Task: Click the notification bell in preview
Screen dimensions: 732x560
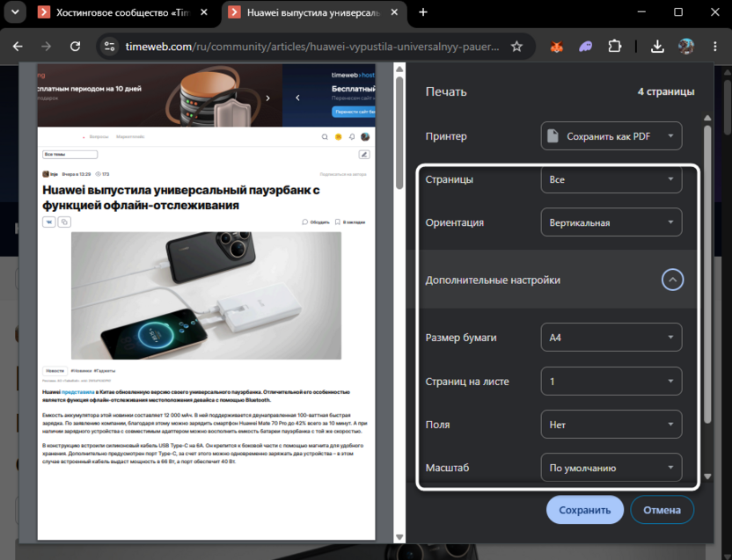Action: [x=352, y=137]
